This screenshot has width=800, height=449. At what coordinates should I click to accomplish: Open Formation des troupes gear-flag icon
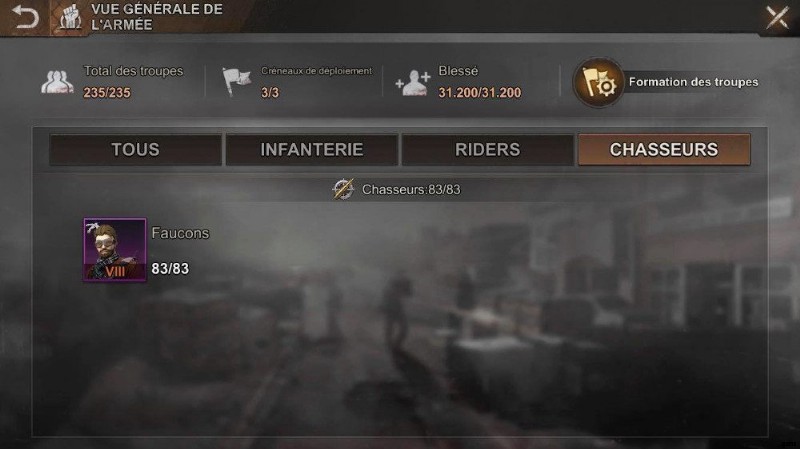598,82
